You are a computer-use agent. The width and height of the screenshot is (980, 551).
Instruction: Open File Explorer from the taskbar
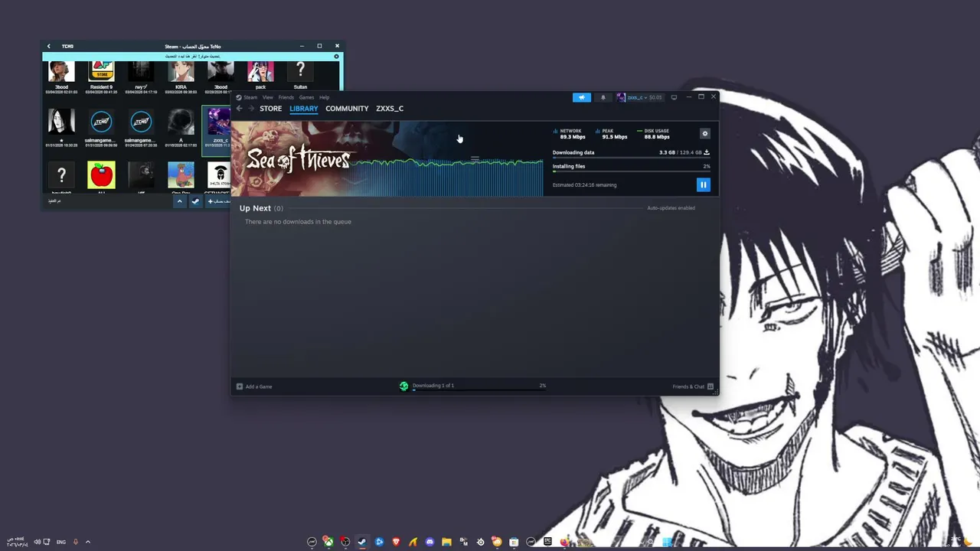(x=446, y=542)
